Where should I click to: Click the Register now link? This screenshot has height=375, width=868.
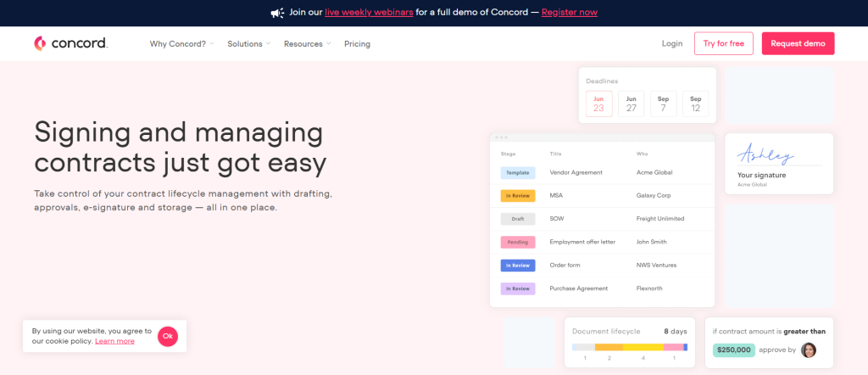(x=569, y=12)
